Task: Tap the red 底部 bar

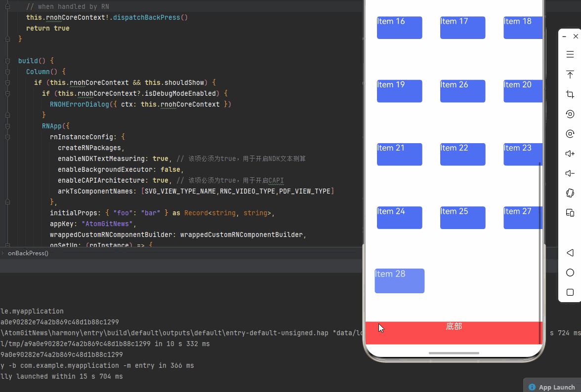Action: (x=454, y=333)
